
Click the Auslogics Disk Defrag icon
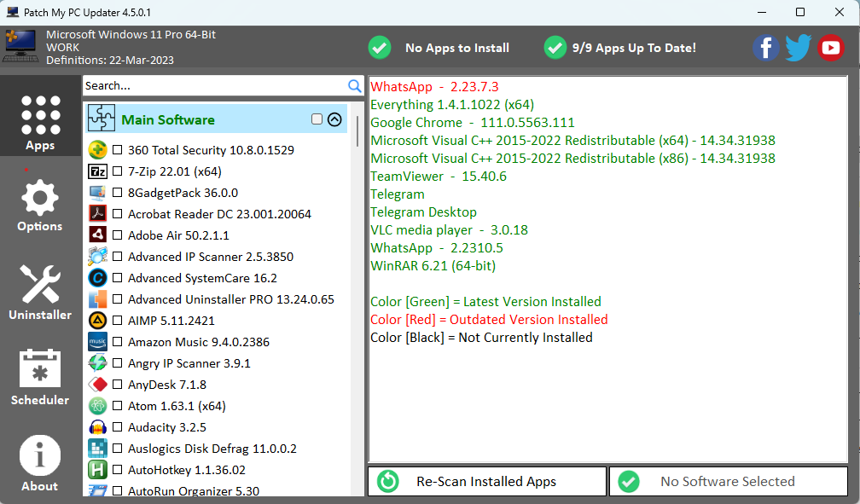tap(97, 449)
